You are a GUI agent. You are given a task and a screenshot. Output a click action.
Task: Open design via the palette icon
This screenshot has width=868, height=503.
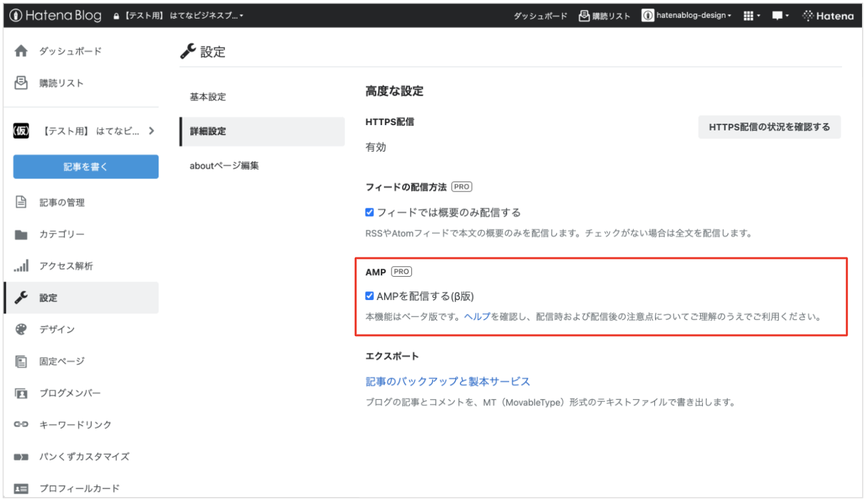(x=21, y=329)
